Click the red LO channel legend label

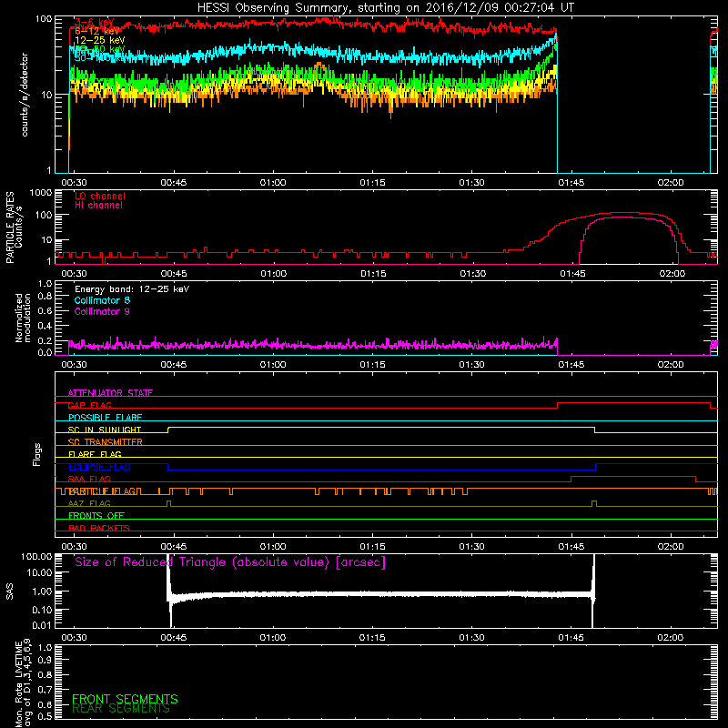pos(100,196)
